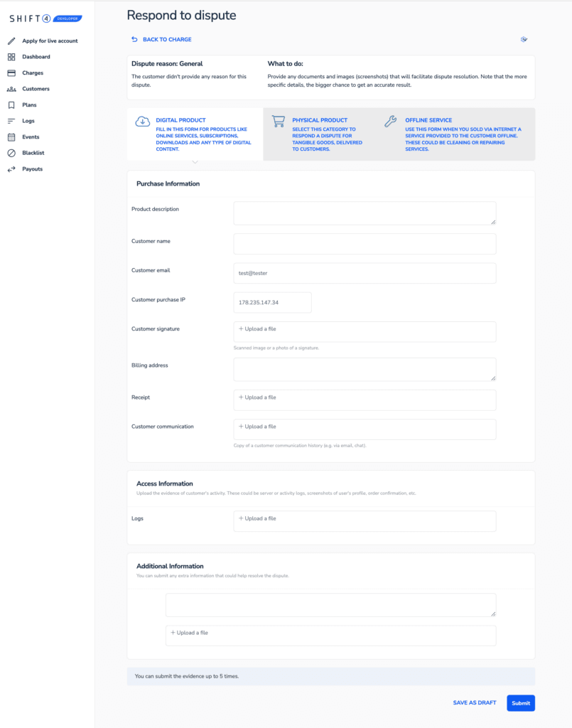Click the Plans bookmark icon
Screen dimensions: 572x728
tap(11, 105)
